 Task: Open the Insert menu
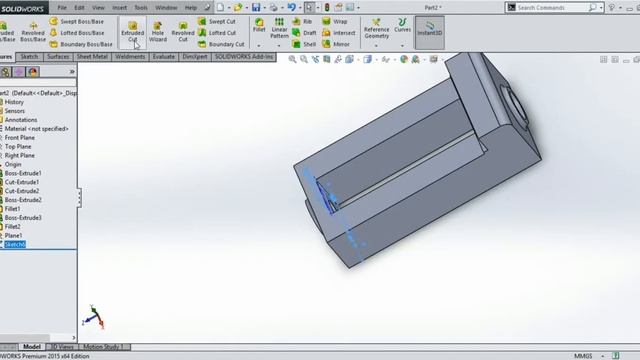coord(119,7)
